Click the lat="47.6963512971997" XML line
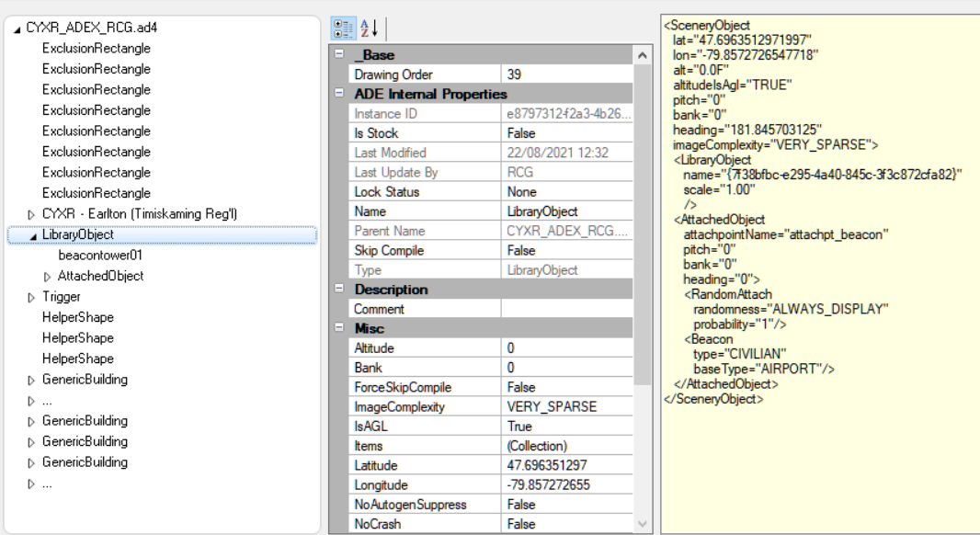The height and width of the screenshot is (535, 980). 742,40
